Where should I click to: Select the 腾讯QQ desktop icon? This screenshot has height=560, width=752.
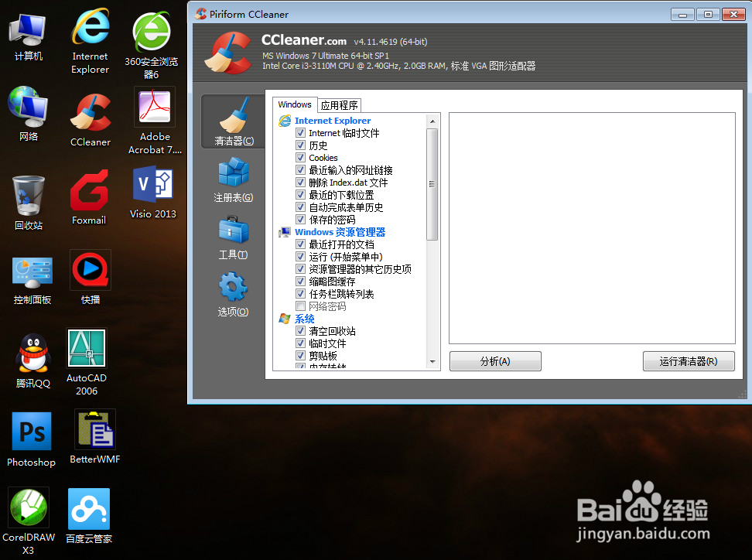pos(32,360)
